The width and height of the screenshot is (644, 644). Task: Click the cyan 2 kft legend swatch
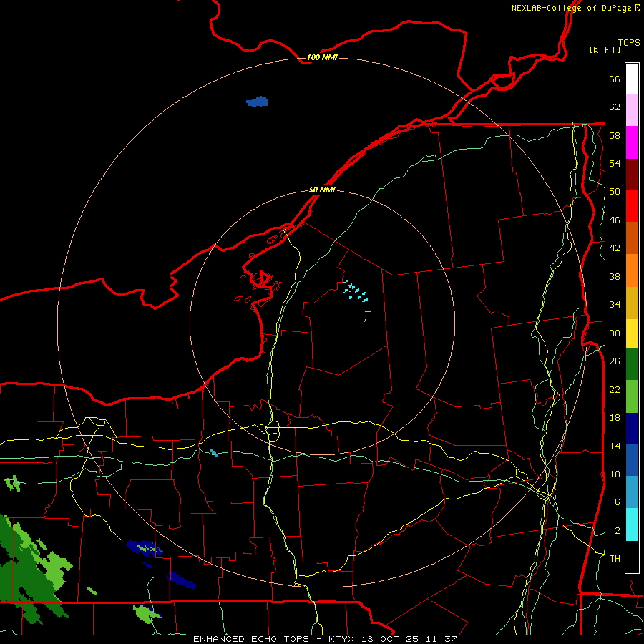[x=632, y=525]
